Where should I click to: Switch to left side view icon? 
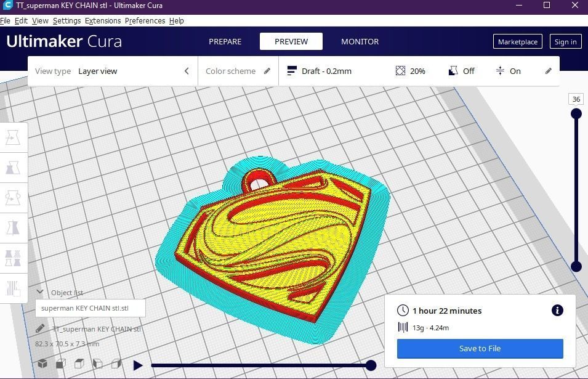click(x=97, y=363)
